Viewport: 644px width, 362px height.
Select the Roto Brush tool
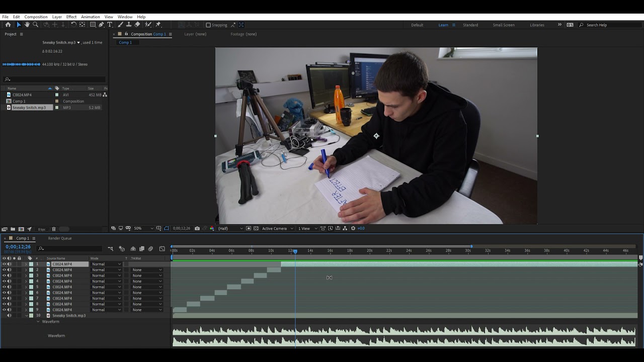[148, 25]
